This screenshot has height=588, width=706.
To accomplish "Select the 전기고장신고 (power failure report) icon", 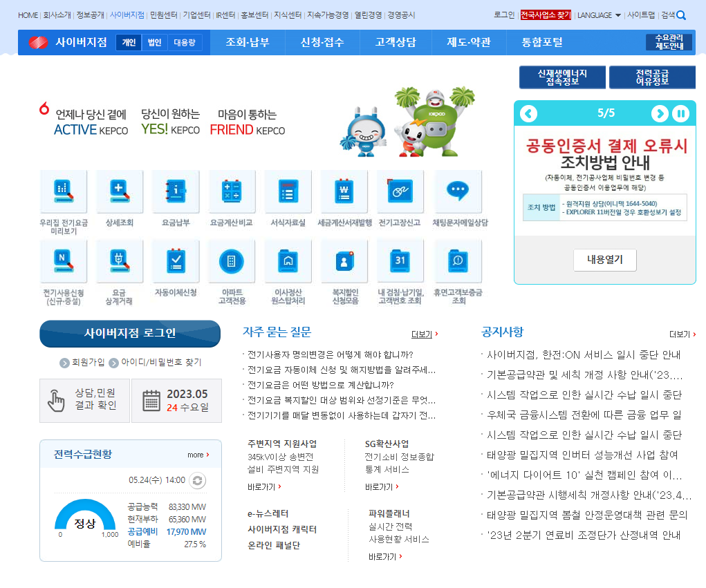I will [400, 193].
